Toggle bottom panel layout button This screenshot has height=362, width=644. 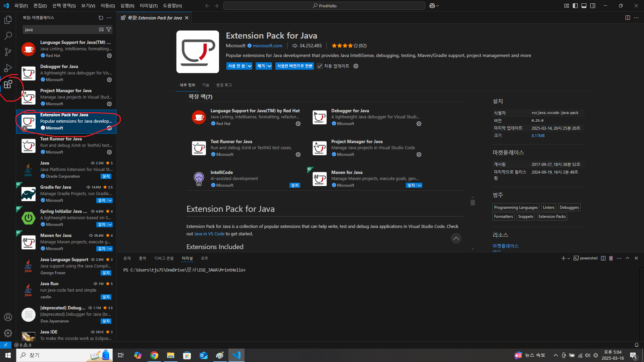click(584, 6)
